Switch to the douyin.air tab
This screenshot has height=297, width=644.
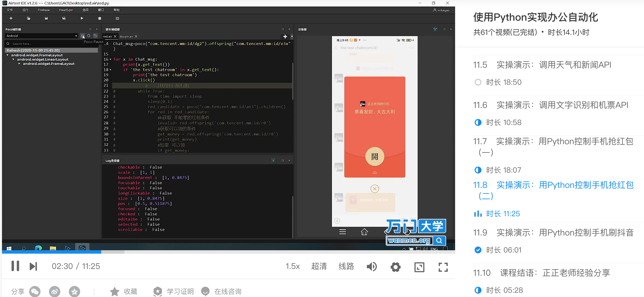pos(126,36)
